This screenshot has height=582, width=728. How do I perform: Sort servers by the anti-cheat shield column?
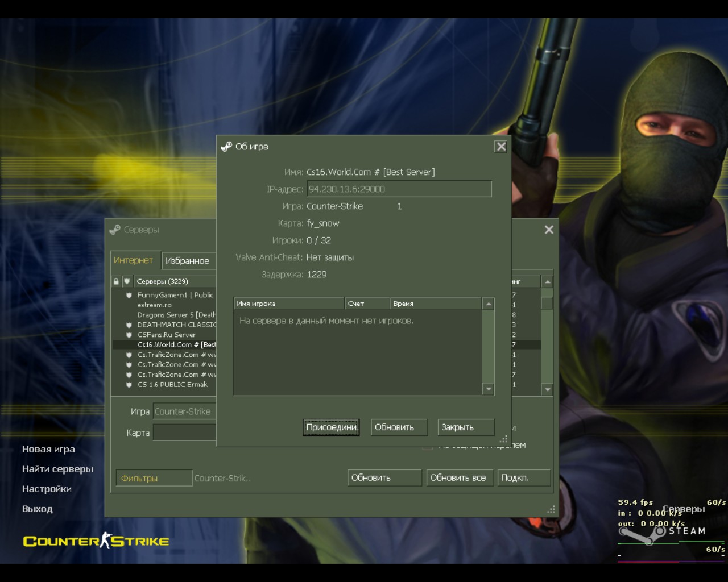(127, 281)
